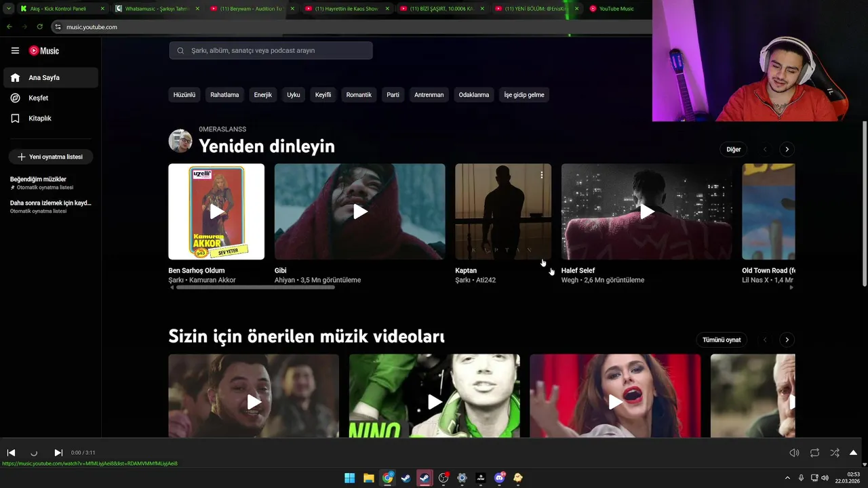The height and width of the screenshot is (488, 868).
Task: Click the carousel horizontal scrollbar
Action: pos(256,287)
